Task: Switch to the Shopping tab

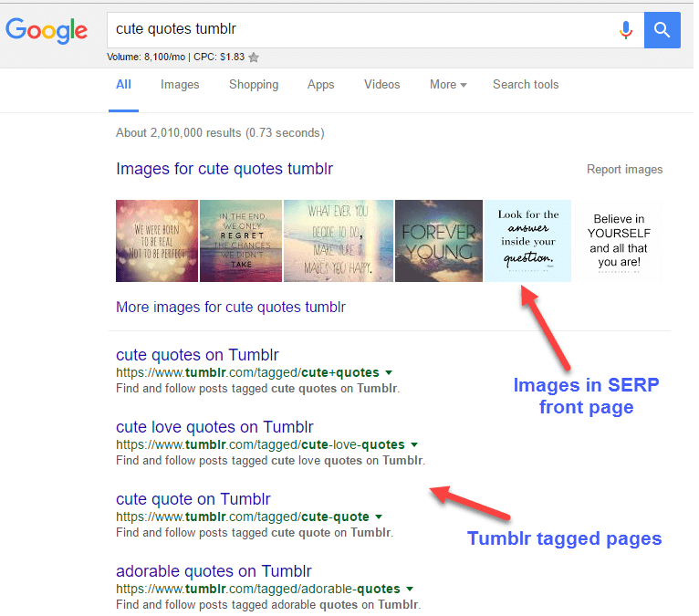Action: click(x=254, y=85)
